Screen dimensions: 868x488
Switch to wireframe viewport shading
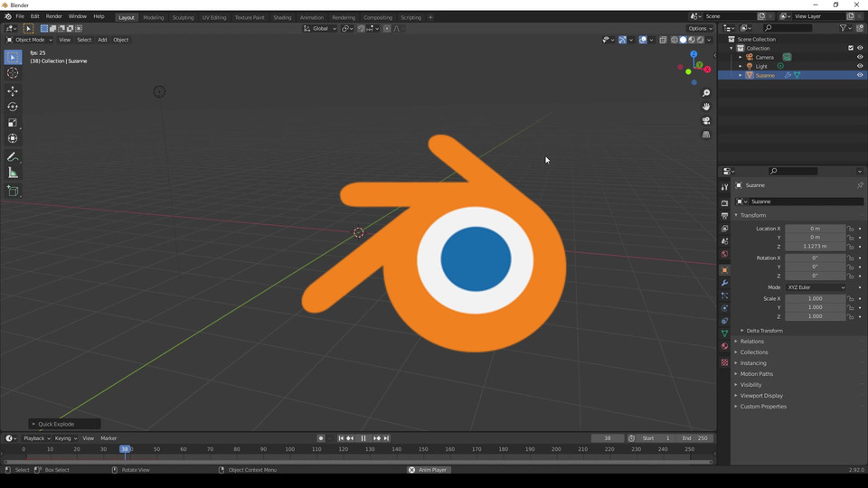coord(675,40)
